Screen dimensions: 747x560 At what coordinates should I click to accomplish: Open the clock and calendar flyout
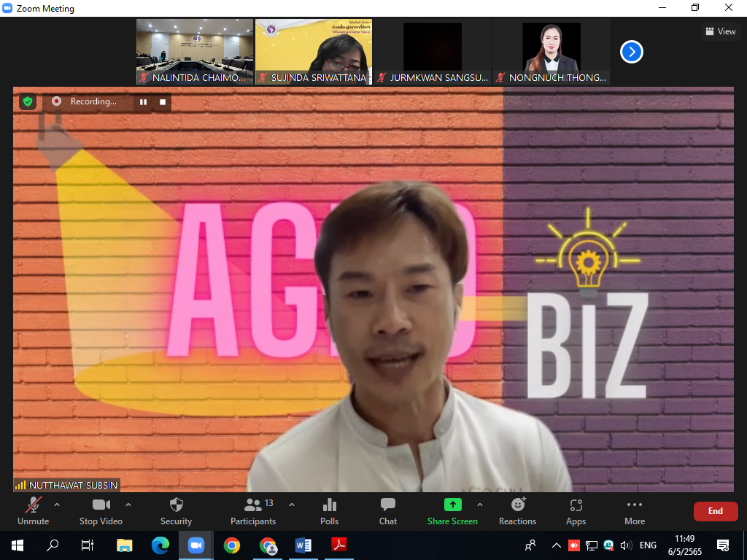pyautogui.click(x=684, y=545)
